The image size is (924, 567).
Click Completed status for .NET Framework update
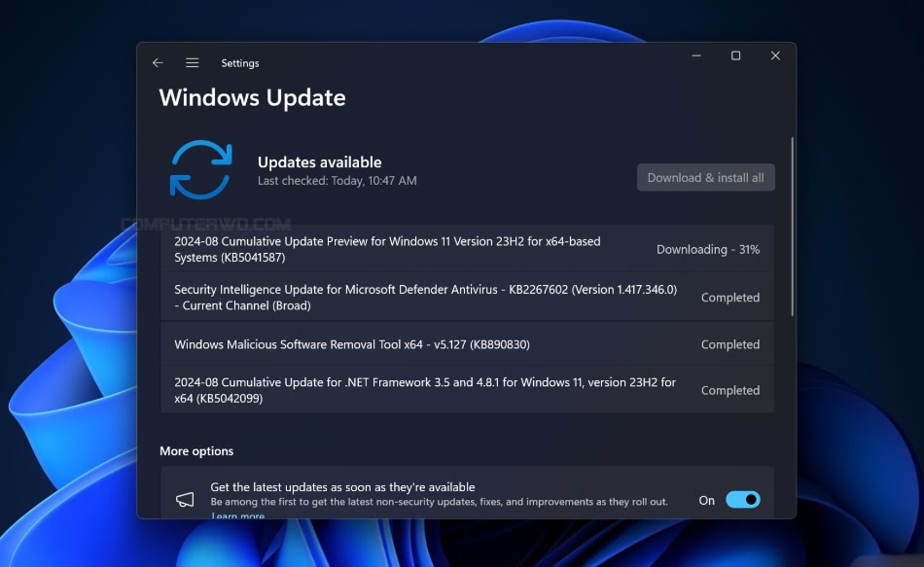[730, 391]
